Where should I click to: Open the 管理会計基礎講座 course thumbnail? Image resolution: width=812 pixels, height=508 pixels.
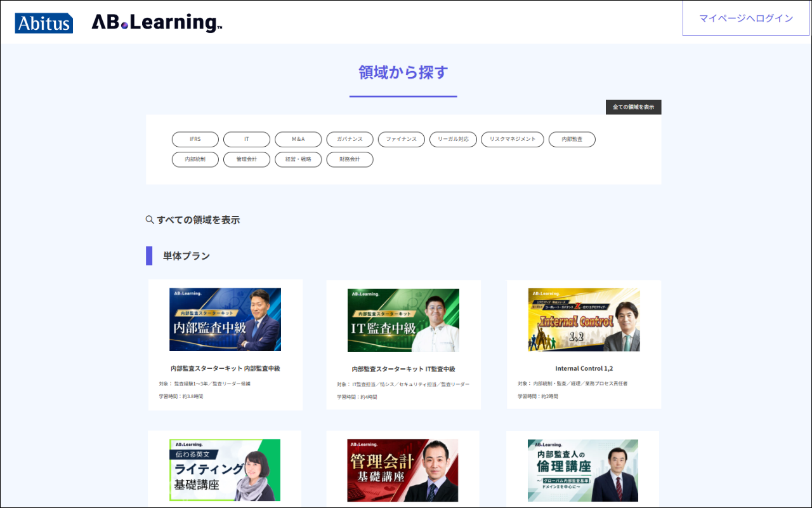click(x=403, y=471)
